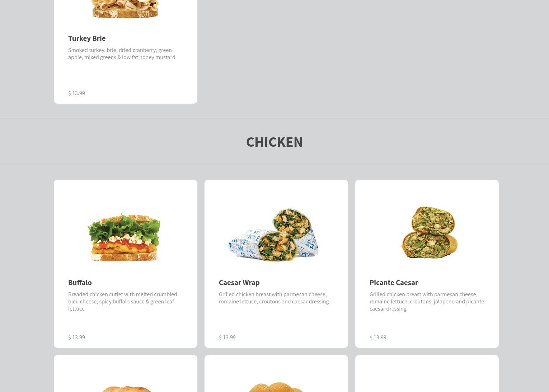Click the Buffalo breaded chicken cutlet description

pos(123,301)
